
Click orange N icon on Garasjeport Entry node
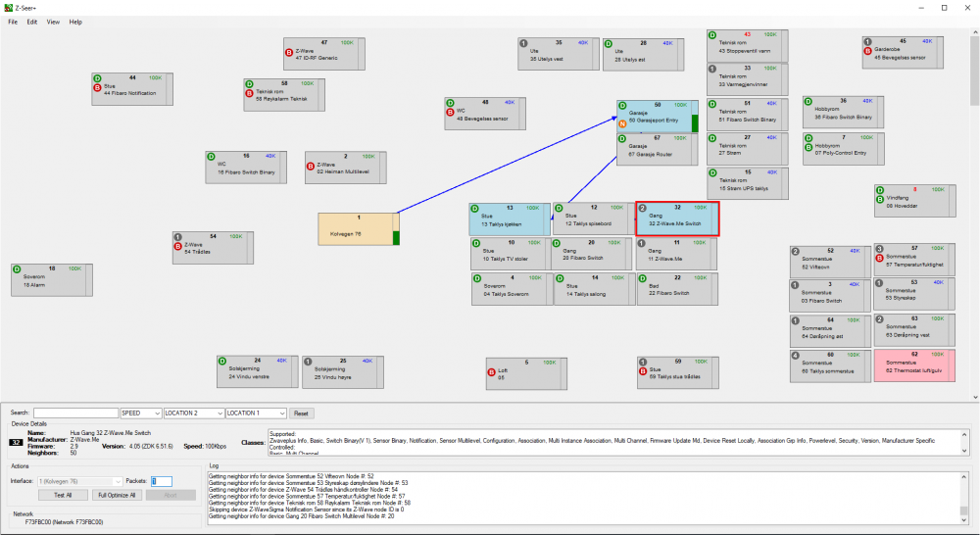[x=623, y=124]
